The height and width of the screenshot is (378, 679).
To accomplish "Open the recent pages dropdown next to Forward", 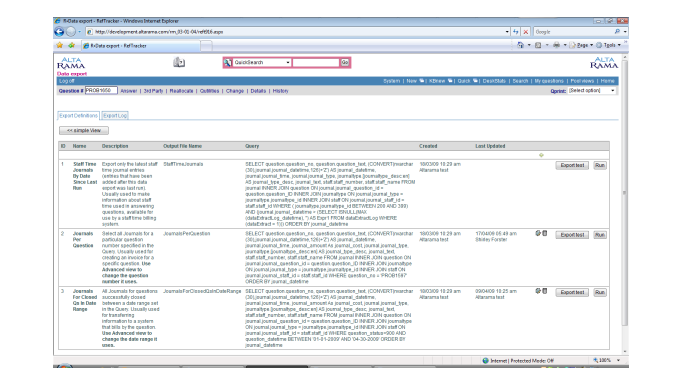I will point(80,32).
